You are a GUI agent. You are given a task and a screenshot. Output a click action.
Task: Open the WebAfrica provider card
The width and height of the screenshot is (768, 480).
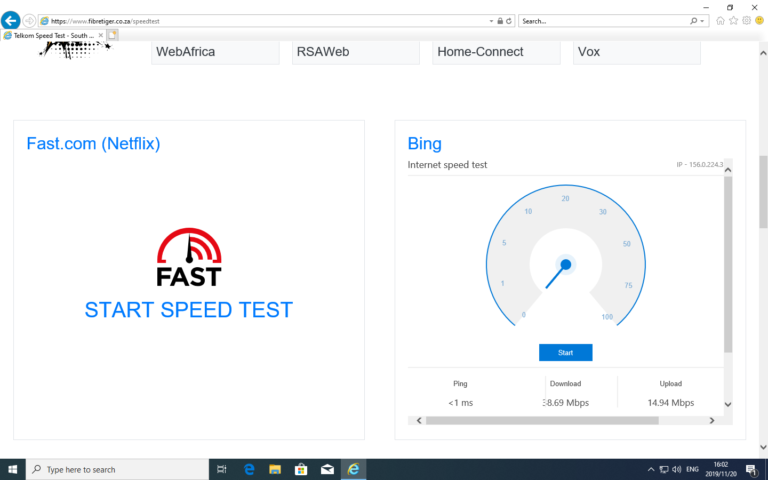click(x=216, y=52)
